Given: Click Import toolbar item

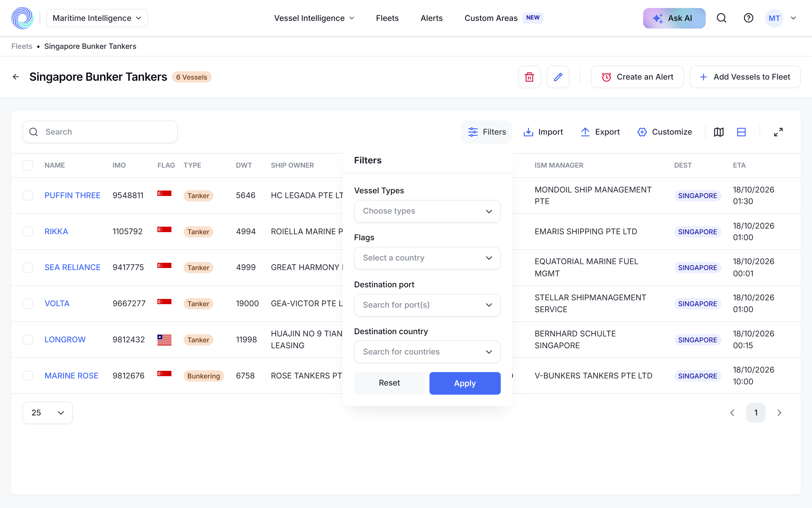Looking at the screenshot, I should pos(543,132).
